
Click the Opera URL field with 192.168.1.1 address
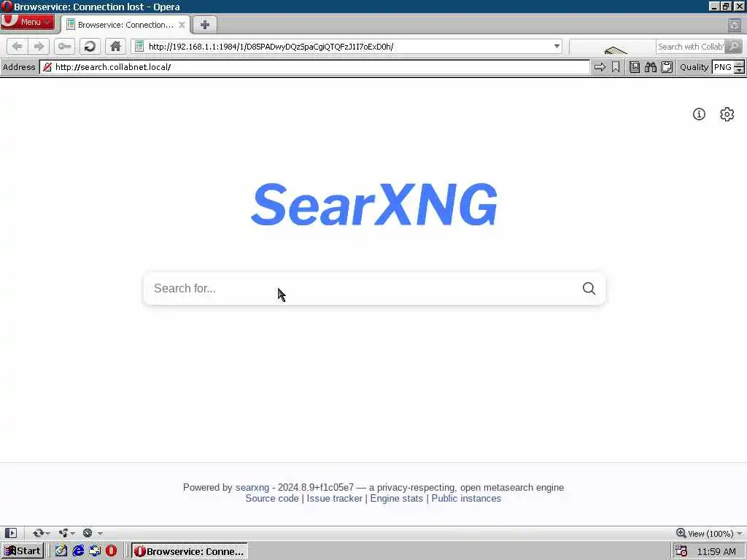point(348,46)
